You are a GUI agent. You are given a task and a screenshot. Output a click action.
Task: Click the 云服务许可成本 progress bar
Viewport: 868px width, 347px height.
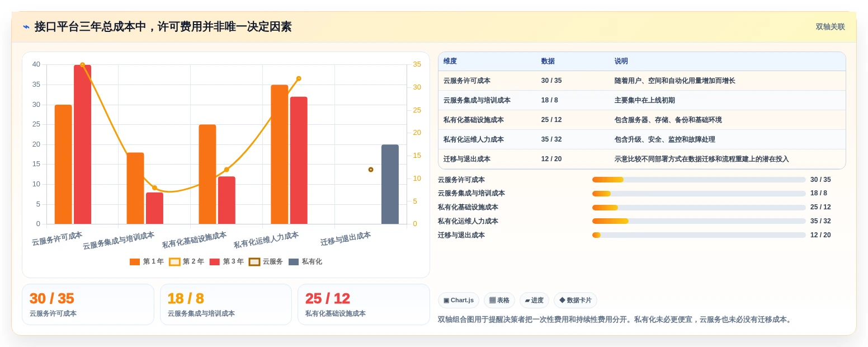click(699, 180)
